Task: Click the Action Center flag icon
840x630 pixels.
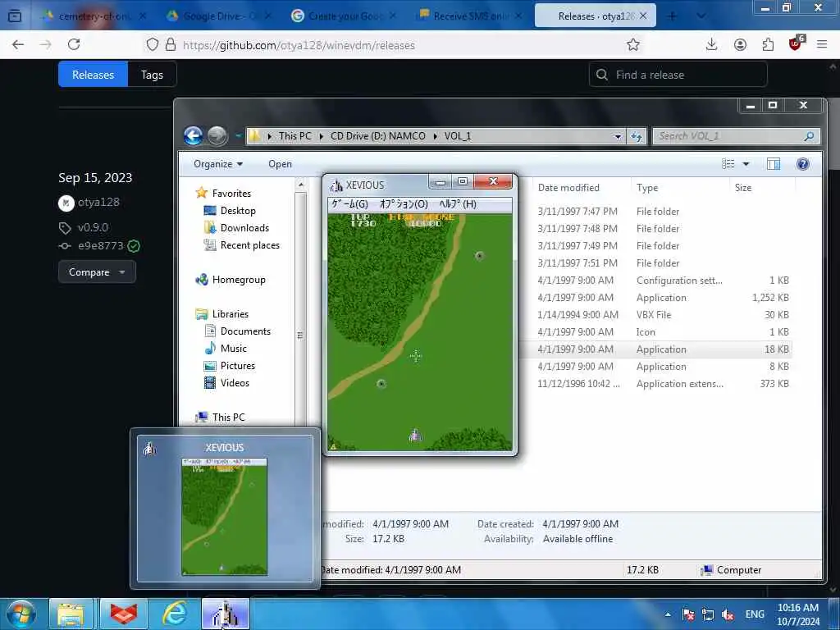Action: tap(688, 615)
